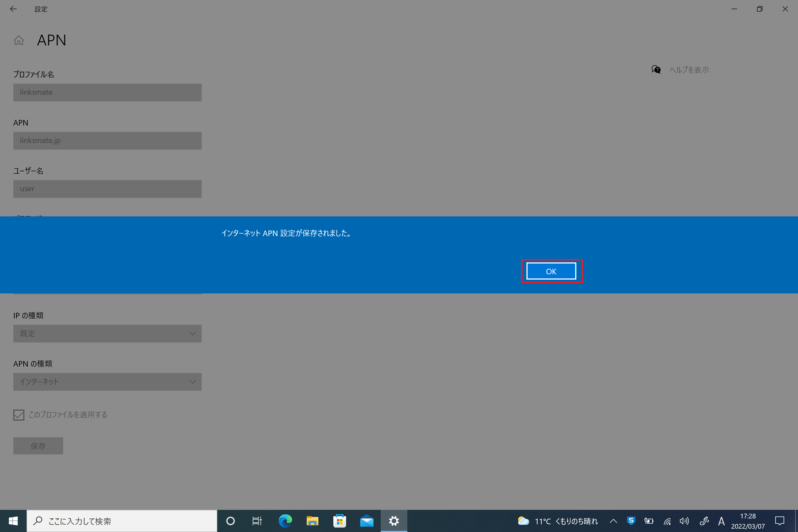Open the volume speaker tray icon
The width and height of the screenshot is (798, 532).
[x=684, y=521]
